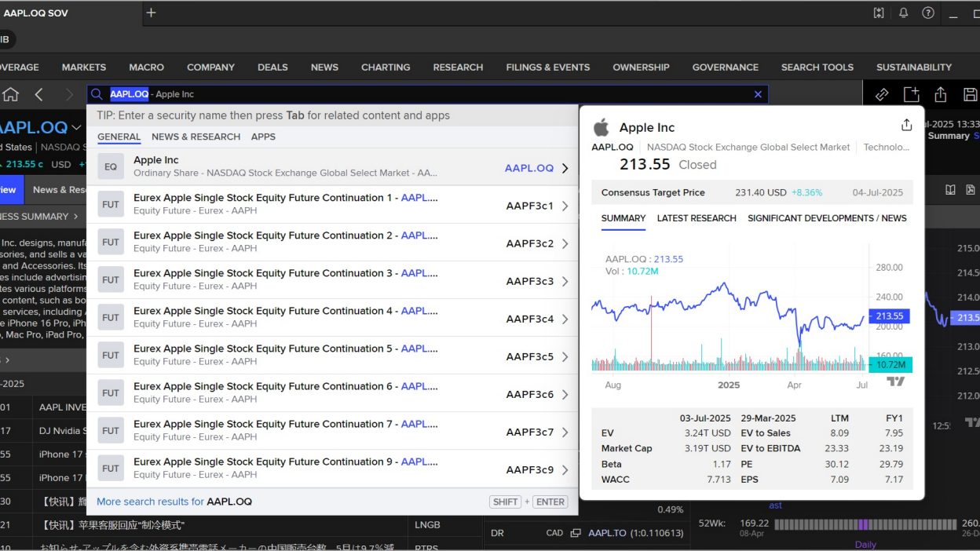The height and width of the screenshot is (551, 980).
Task: Click the save floppy disk icon
Action: point(970,94)
